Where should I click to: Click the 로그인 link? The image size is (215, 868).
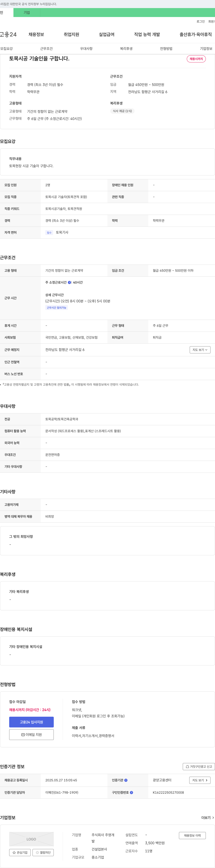tap(200, 21)
